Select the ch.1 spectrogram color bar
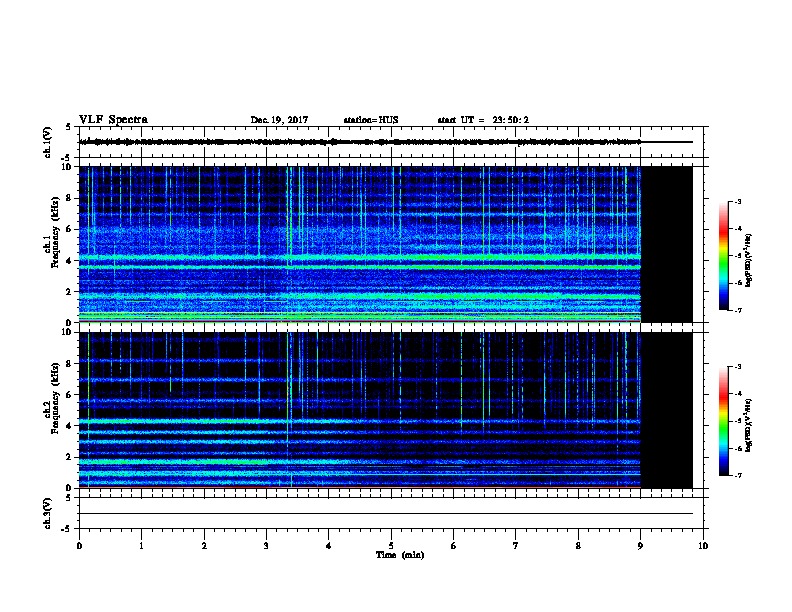Viewport: 792px width, 612px height. pos(724,256)
